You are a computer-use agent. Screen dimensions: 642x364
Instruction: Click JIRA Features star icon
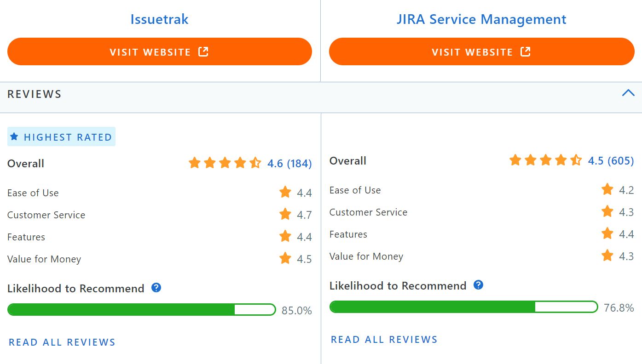click(607, 233)
